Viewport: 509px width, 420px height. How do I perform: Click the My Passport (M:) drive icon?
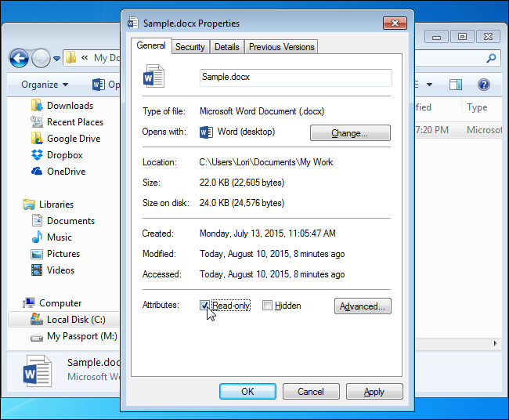click(37, 339)
